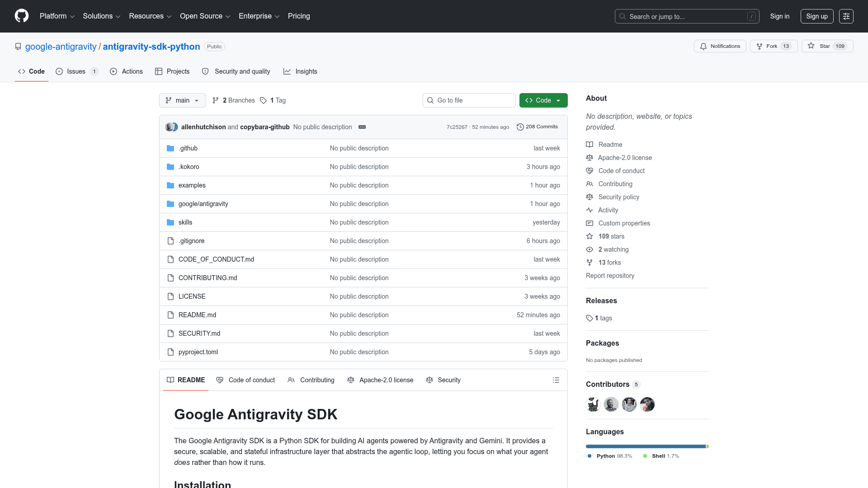Click the .kokoro folder icon
Image resolution: width=868 pixels, height=488 pixels.
pyautogui.click(x=170, y=167)
